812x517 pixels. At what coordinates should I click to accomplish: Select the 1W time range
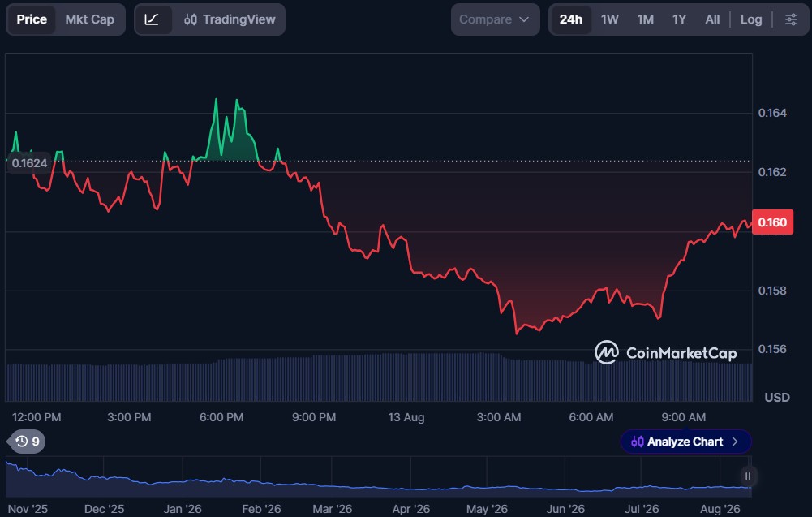tap(609, 19)
